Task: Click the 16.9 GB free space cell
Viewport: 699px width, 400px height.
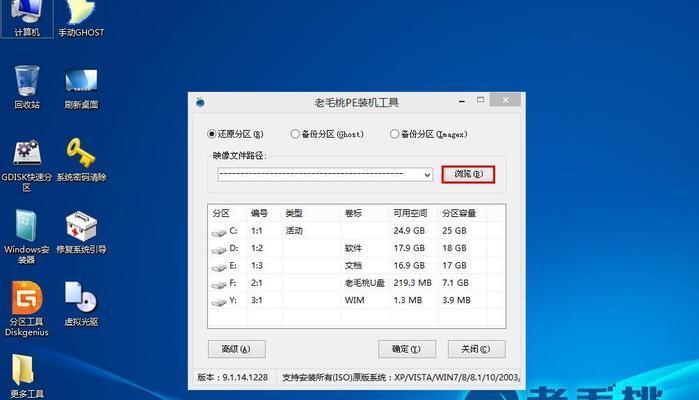Action: 409,265
